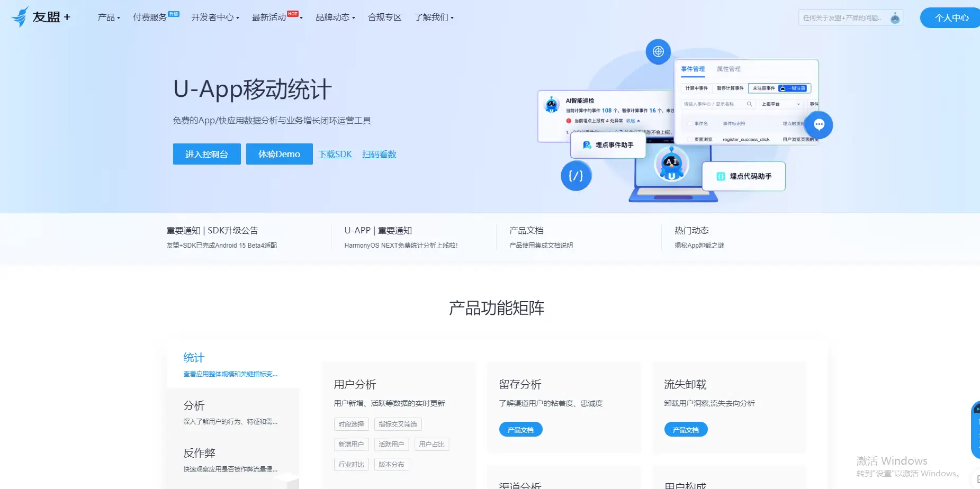Click the 时段选择 tag
The width and height of the screenshot is (980, 489).
[x=351, y=424]
